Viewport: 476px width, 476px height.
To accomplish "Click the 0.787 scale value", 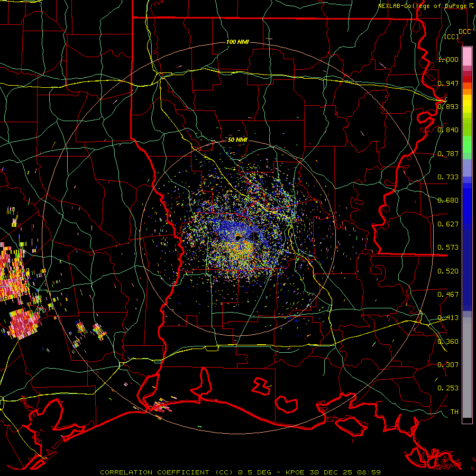I will 448,153.
